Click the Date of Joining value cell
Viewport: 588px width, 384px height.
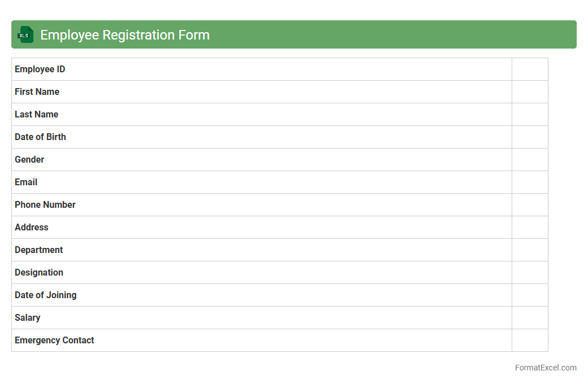point(530,295)
